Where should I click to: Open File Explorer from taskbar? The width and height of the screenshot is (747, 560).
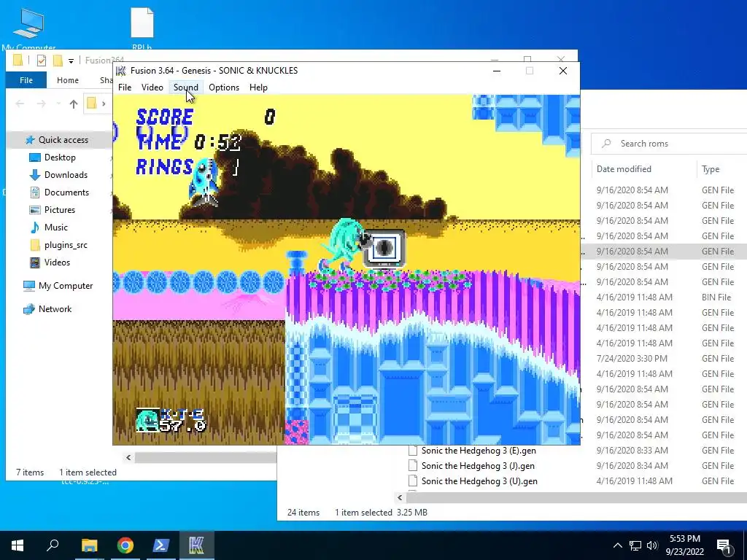89,545
